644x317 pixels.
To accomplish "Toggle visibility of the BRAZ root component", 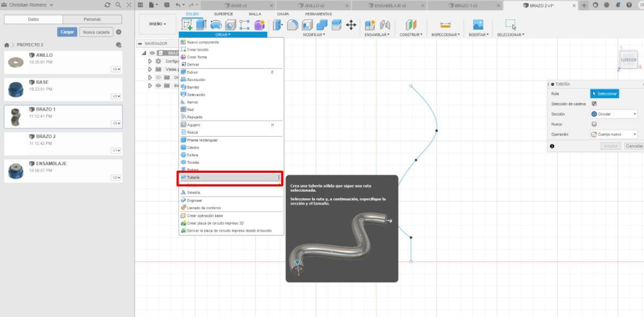I will coord(152,53).
